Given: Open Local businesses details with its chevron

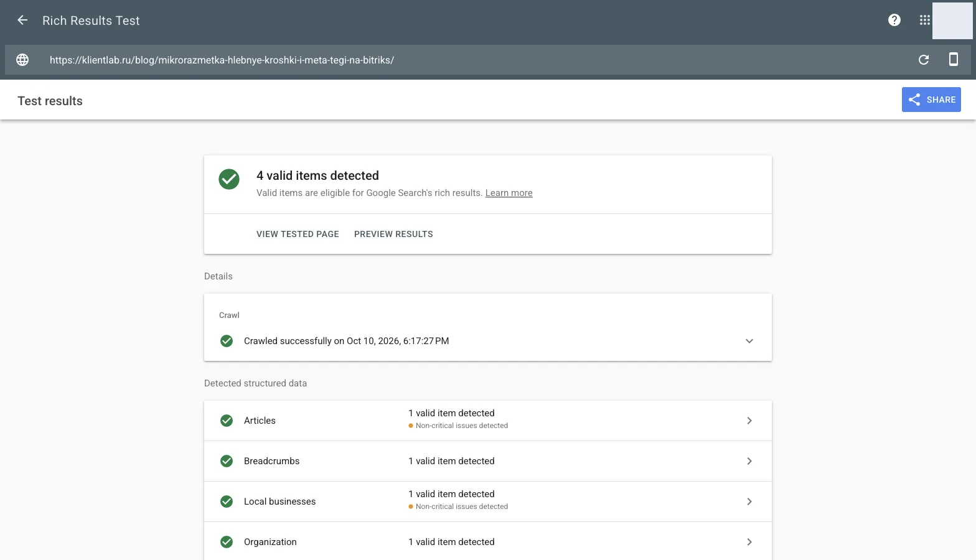Looking at the screenshot, I should tap(749, 502).
